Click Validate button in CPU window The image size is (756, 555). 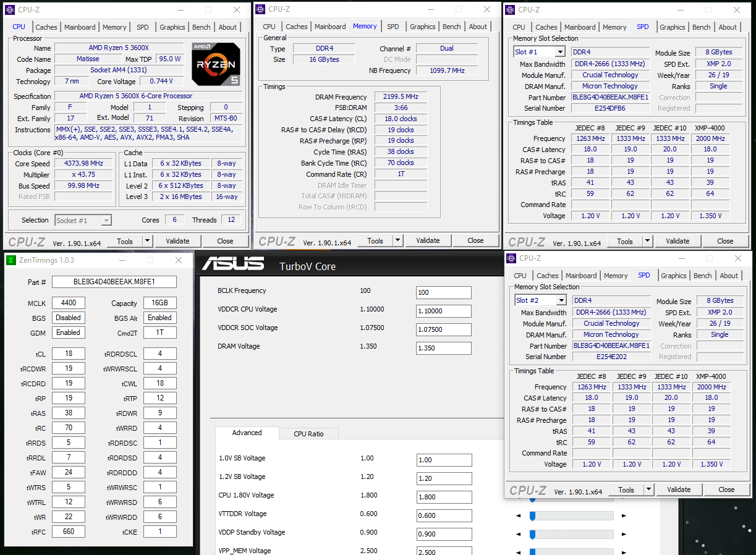tap(178, 241)
